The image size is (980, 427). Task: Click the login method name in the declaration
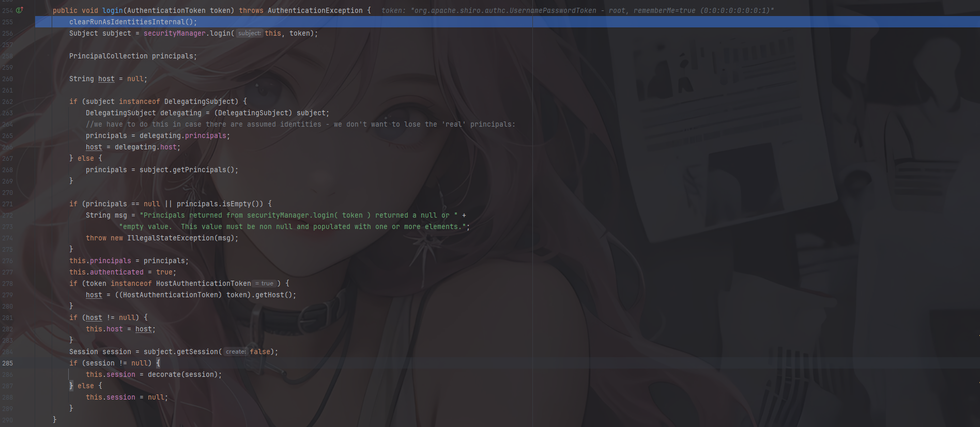coord(112,10)
